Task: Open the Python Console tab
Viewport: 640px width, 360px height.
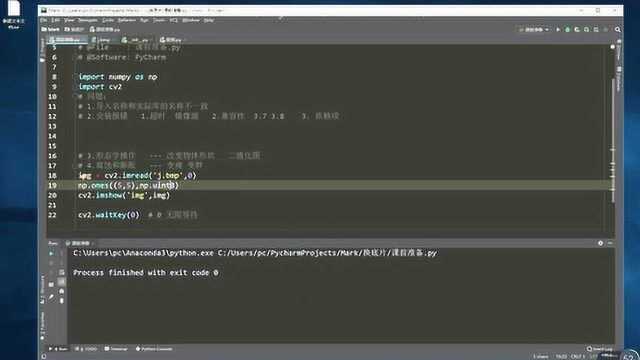Action: (x=154, y=349)
